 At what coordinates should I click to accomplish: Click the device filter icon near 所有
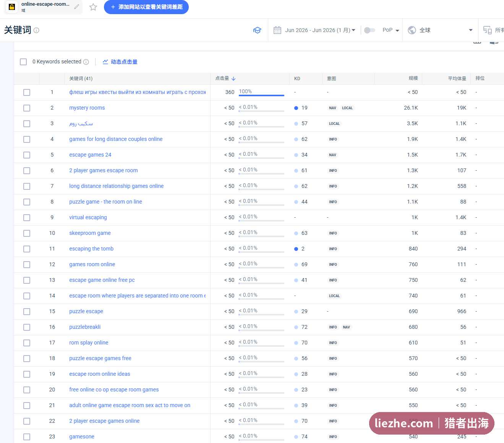click(x=488, y=30)
